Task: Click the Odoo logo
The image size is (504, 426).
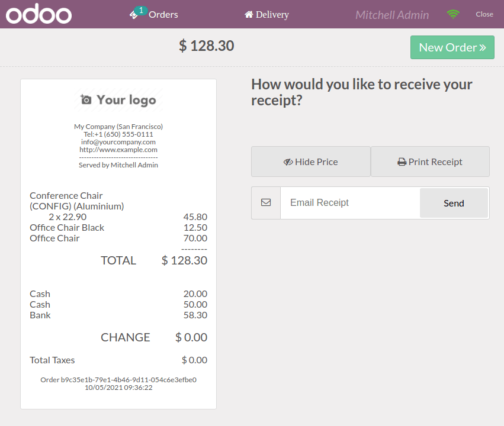Action: point(39,14)
